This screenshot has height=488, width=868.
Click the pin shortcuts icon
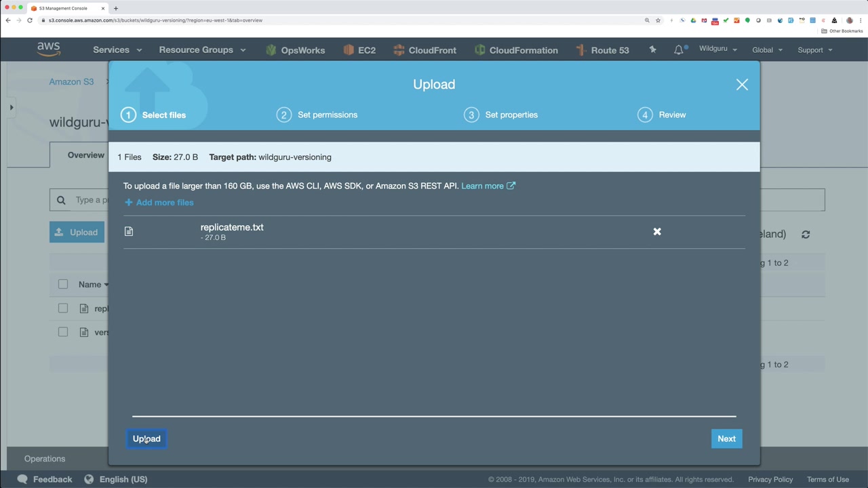coord(652,49)
